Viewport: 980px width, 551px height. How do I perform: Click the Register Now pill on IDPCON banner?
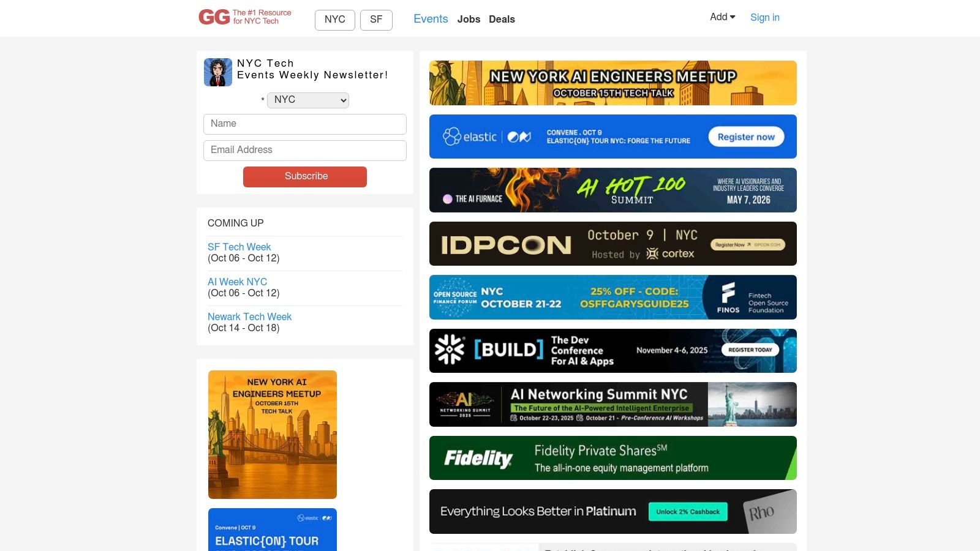(748, 244)
